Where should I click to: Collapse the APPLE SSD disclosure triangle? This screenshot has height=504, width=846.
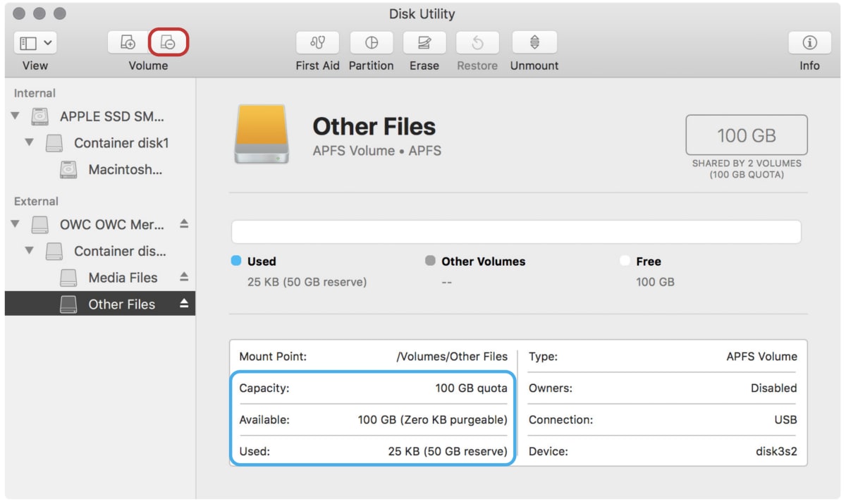[15, 116]
